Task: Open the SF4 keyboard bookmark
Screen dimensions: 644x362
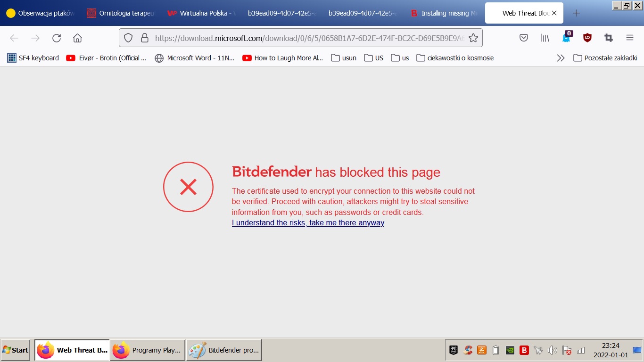Action: [33, 58]
